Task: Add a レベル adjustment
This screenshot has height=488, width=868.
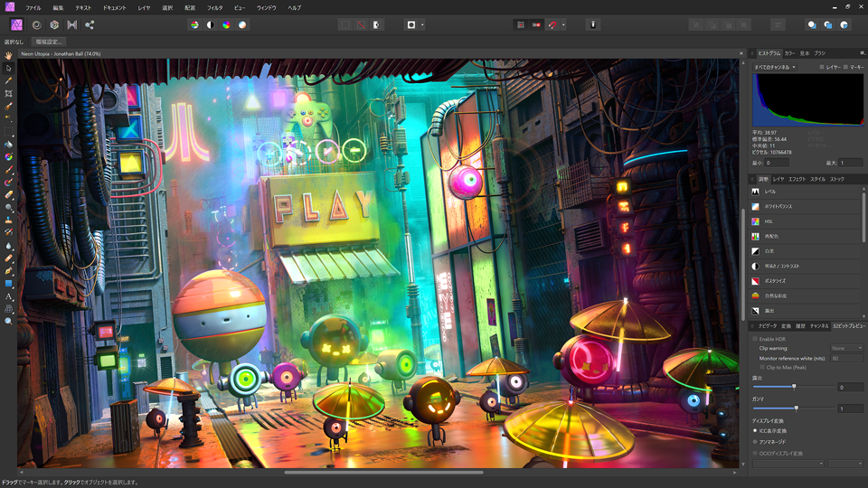Action: point(805,192)
